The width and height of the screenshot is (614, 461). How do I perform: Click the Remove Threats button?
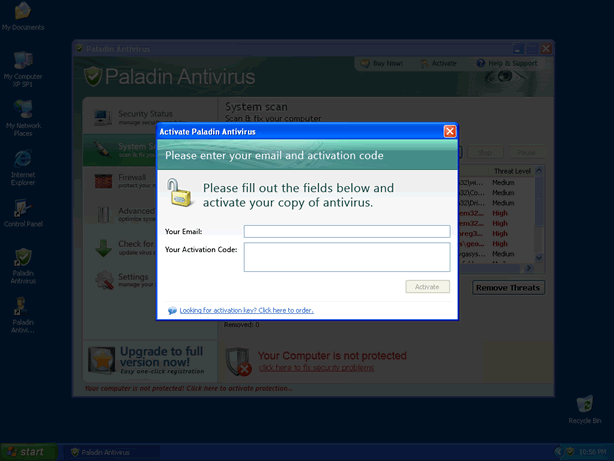pos(508,288)
